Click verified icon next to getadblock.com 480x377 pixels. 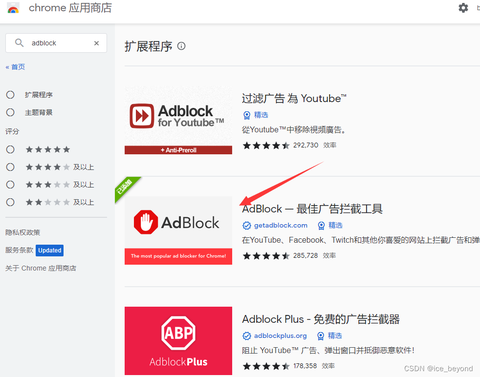click(247, 226)
